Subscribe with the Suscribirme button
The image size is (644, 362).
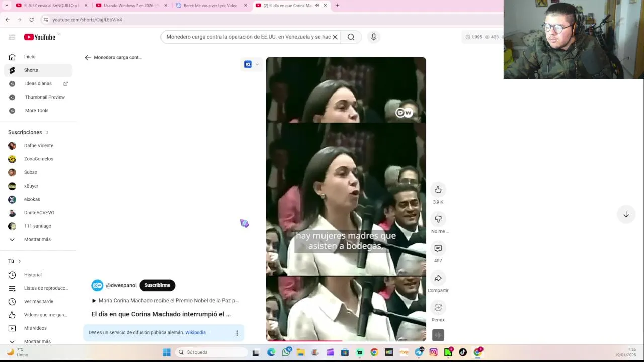[x=157, y=285]
